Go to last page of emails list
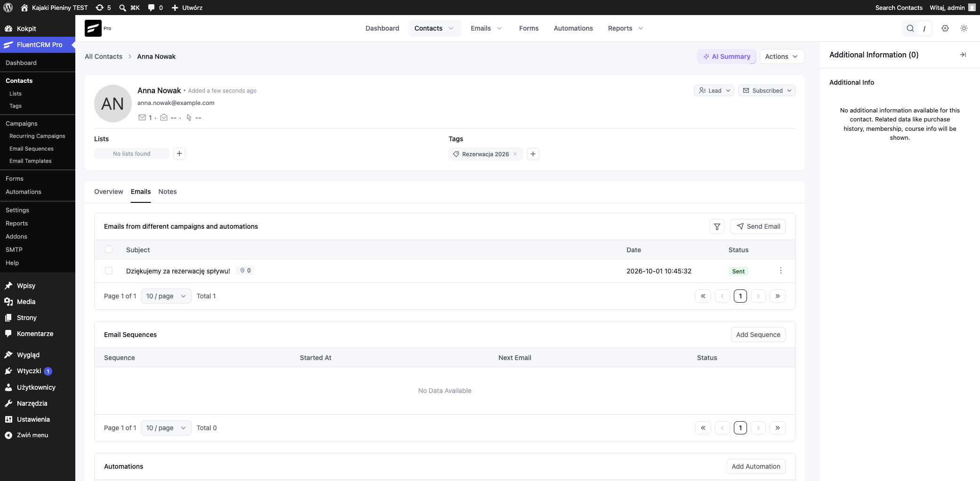Screen dimensions: 980x481 [x=778, y=296]
